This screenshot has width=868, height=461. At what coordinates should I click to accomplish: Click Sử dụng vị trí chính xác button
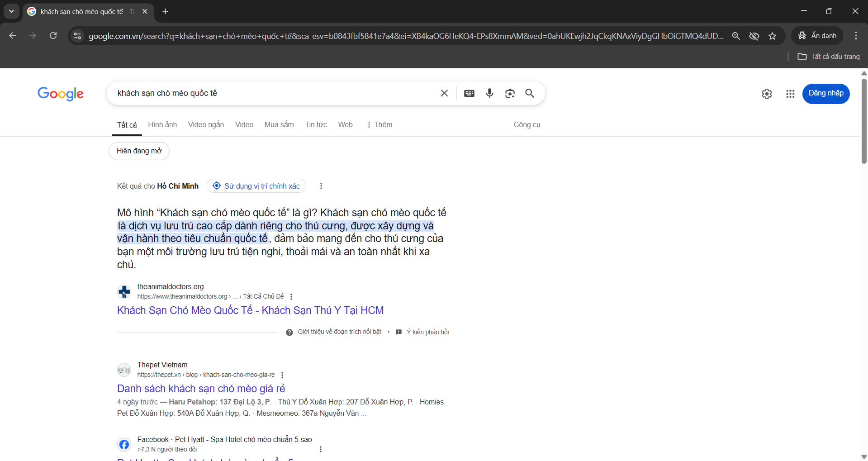click(x=256, y=186)
